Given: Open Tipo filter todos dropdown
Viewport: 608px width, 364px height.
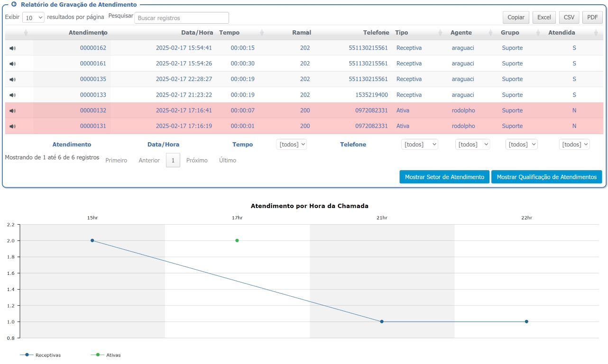Looking at the screenshot, I should 420,144.
